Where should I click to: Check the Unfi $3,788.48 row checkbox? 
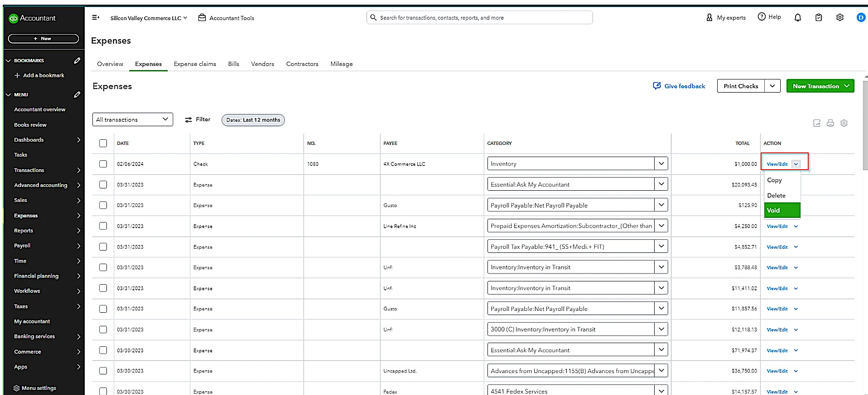pos(103,267)
